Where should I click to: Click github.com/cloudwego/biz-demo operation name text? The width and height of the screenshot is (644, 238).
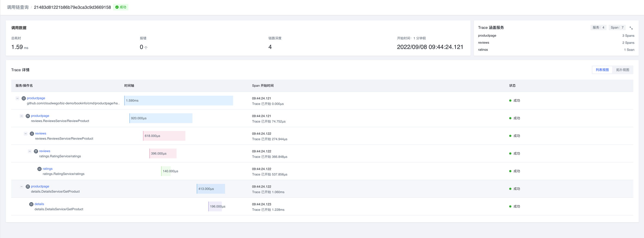(73, 103)
